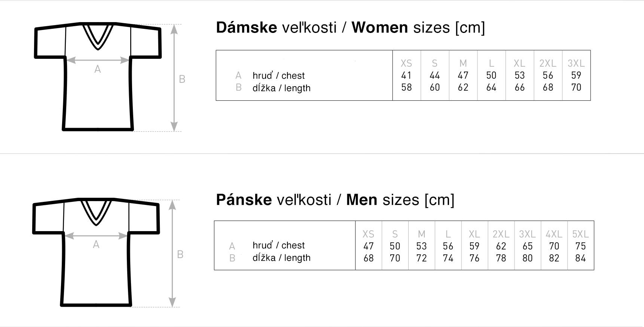Image resolution: width=644 pixels, height=327 pixels.
Task: Select the 'Dámske veľkosti / Women sizes' heading
Action: coord(350,28)
